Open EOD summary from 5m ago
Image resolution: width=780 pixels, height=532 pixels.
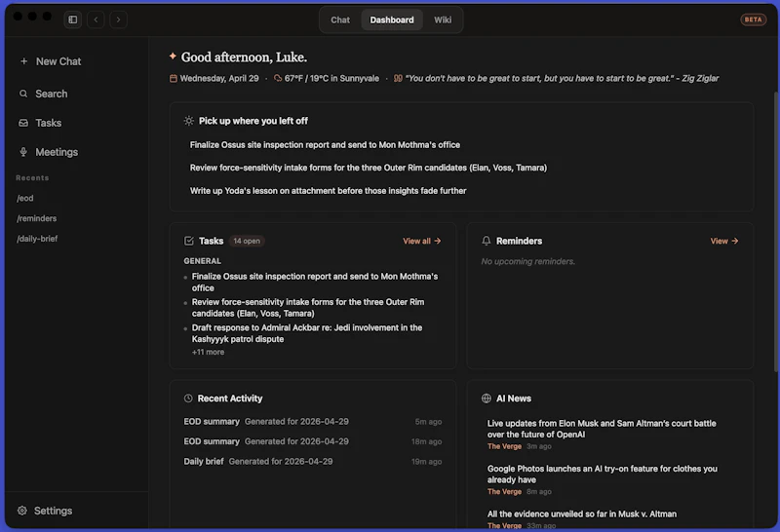click(312, 422)
